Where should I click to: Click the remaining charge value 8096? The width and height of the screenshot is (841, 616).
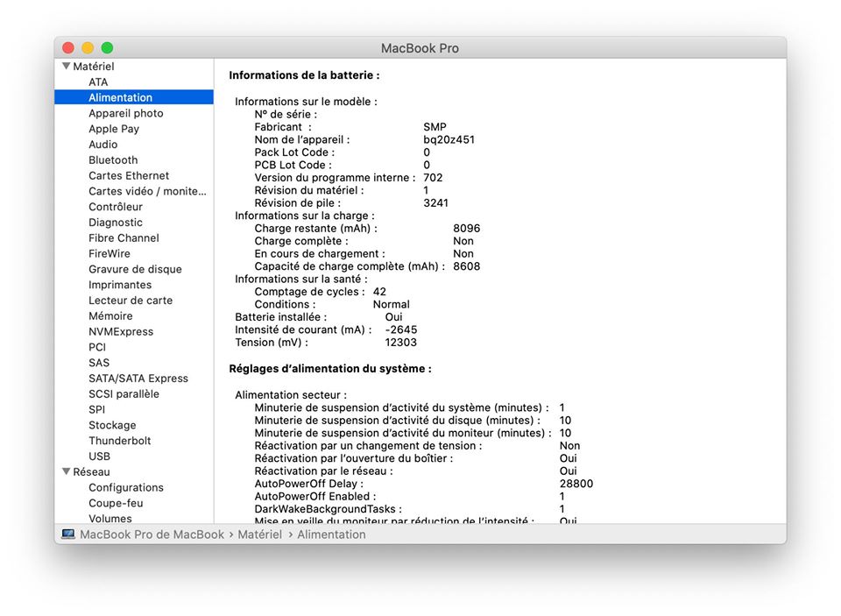click(x=467, y=228)
